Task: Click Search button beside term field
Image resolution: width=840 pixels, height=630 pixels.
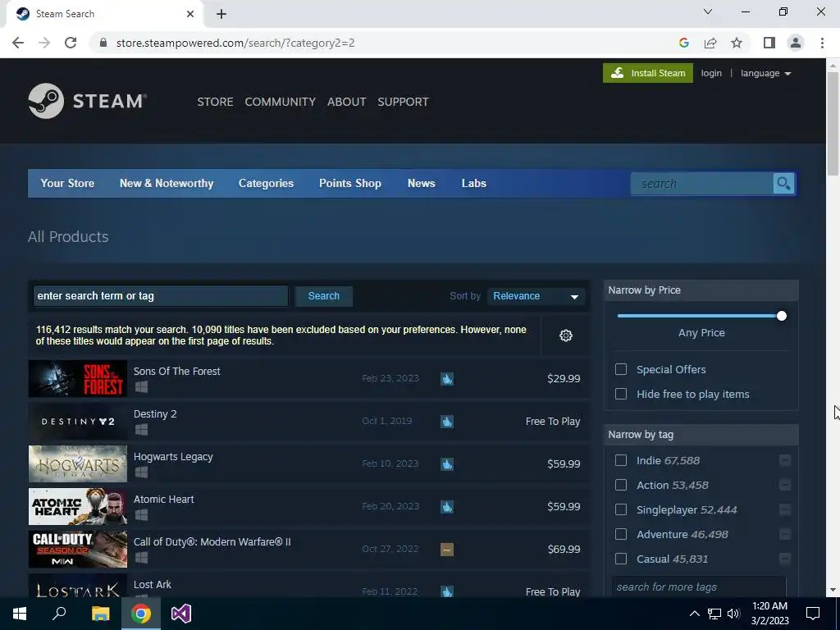Action: [323, 296]
